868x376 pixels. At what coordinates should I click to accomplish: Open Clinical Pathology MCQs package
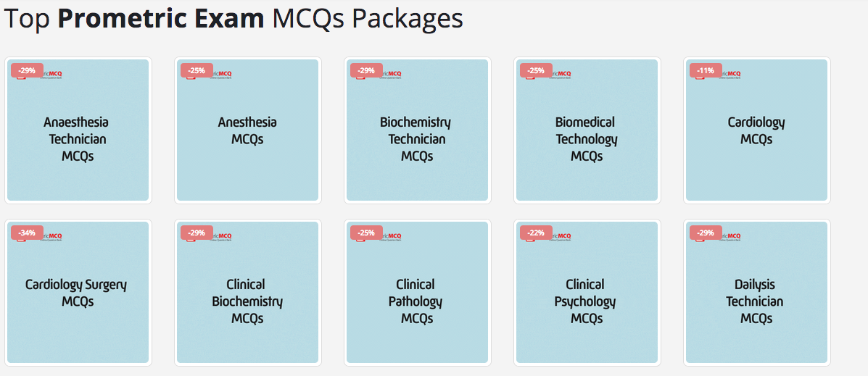(418, 293)
